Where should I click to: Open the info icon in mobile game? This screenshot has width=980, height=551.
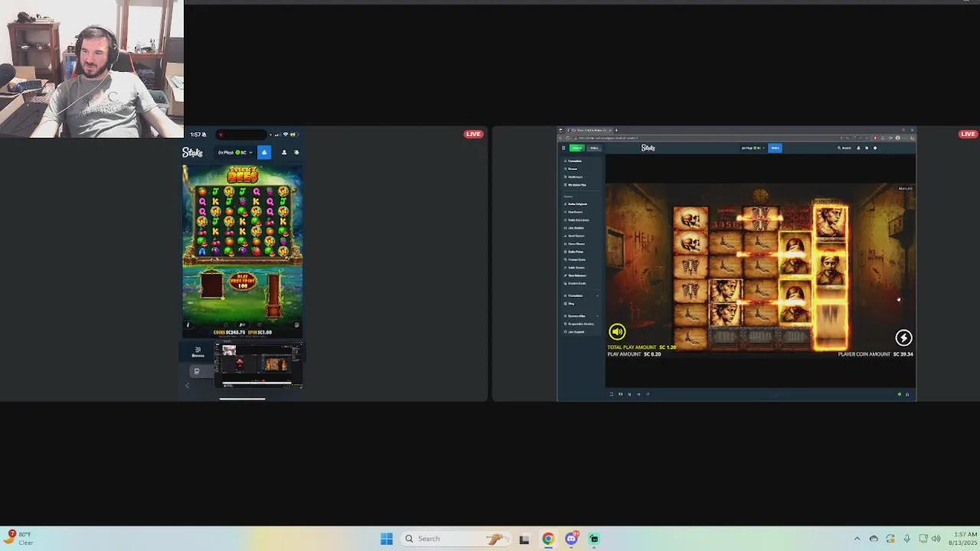click(188, 324)
